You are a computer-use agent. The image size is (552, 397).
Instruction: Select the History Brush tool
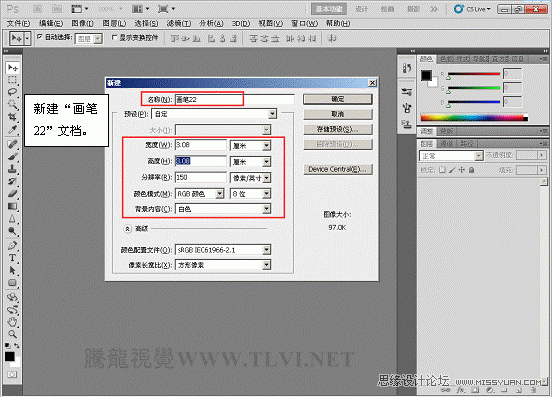click(13, 181)
